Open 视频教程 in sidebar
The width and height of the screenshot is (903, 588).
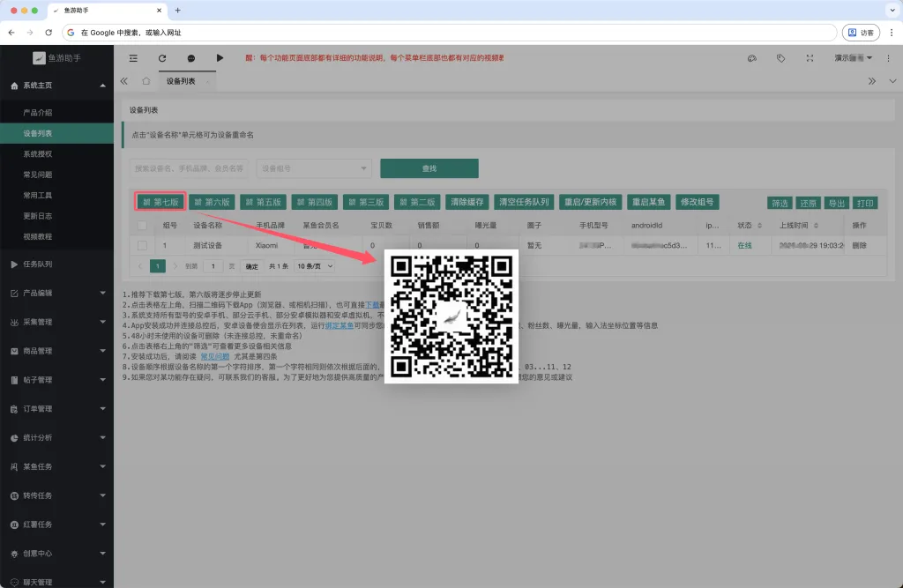point(57,236)
